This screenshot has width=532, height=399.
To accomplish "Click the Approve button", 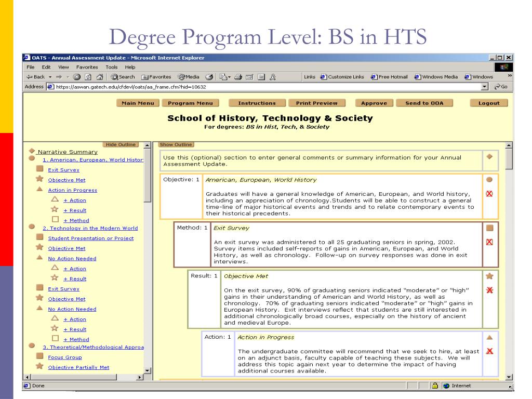I will (x=374, y=103).
